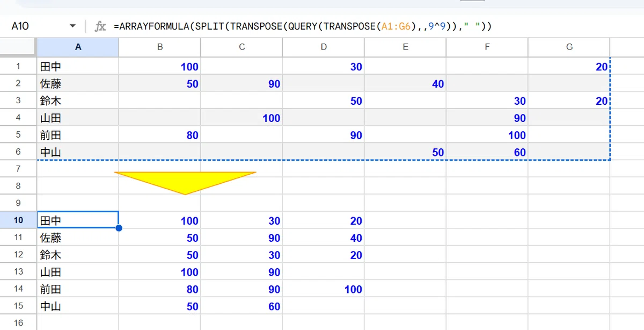Image resolution: width=644 pixels, height=330 pixels.
Task: Click cell D1 with value 30
Action: [324, 66]
